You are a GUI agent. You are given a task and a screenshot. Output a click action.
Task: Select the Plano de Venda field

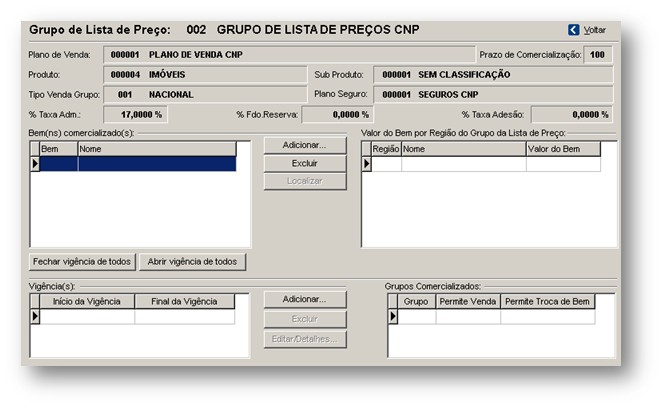[289, 55]
